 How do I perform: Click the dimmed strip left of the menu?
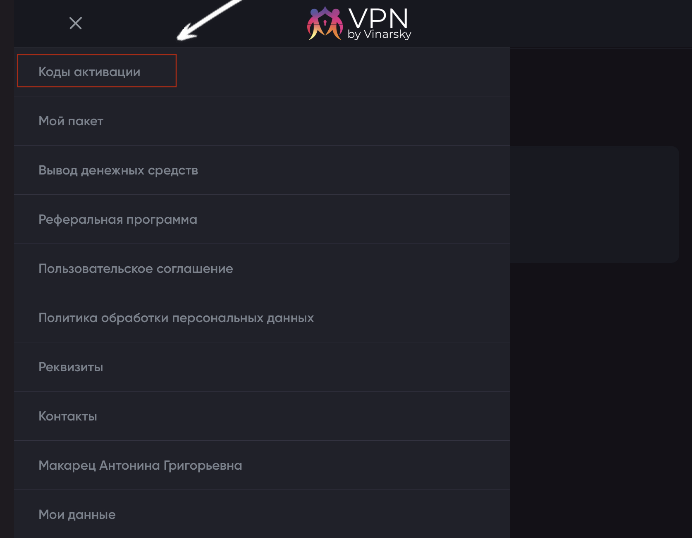(x=6, y=300)
